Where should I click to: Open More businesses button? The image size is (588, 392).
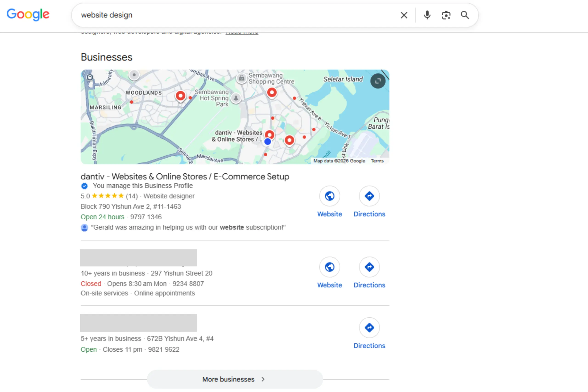click(x=235, y=379)
